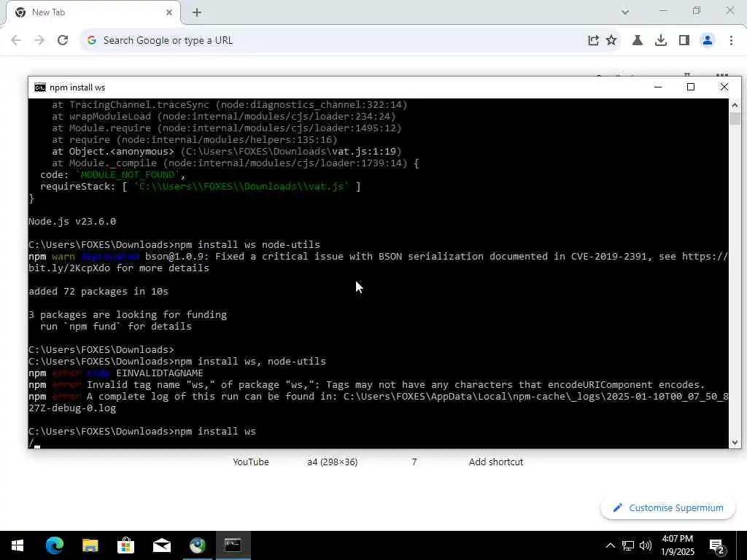The image size is (747, 560).
Task: Click the network tray icon
Action: [x=628, y=545]
